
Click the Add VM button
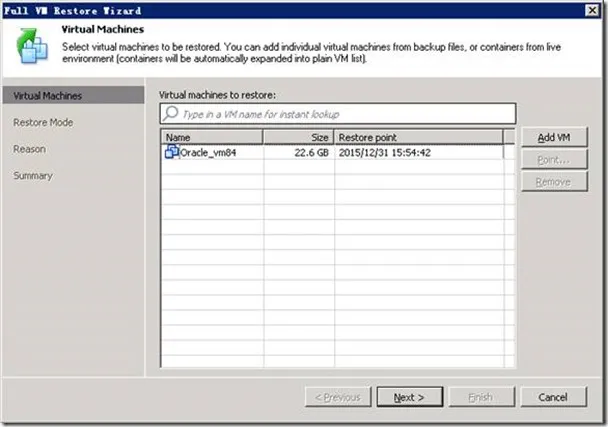tap(554, 137)
